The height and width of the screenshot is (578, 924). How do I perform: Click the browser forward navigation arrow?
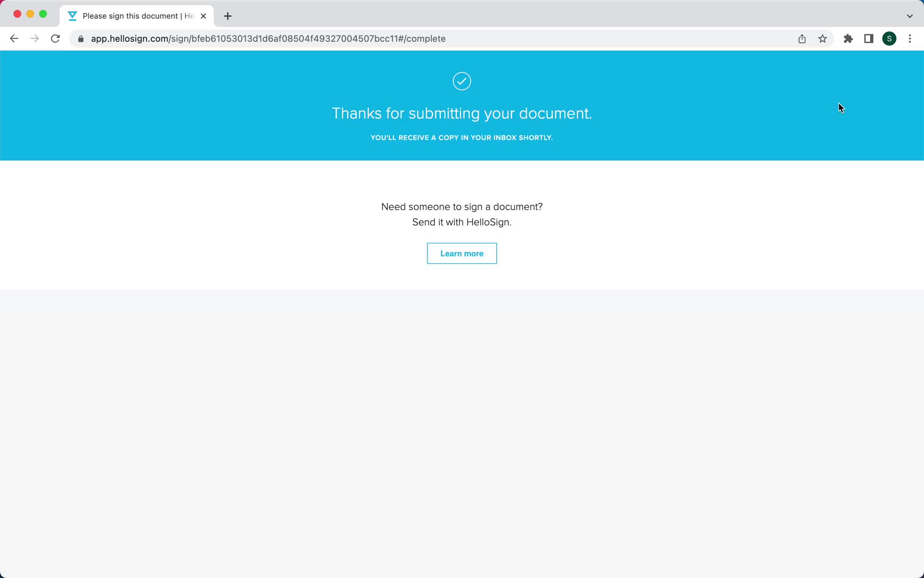pyautogui.click(x=35, y=38)
